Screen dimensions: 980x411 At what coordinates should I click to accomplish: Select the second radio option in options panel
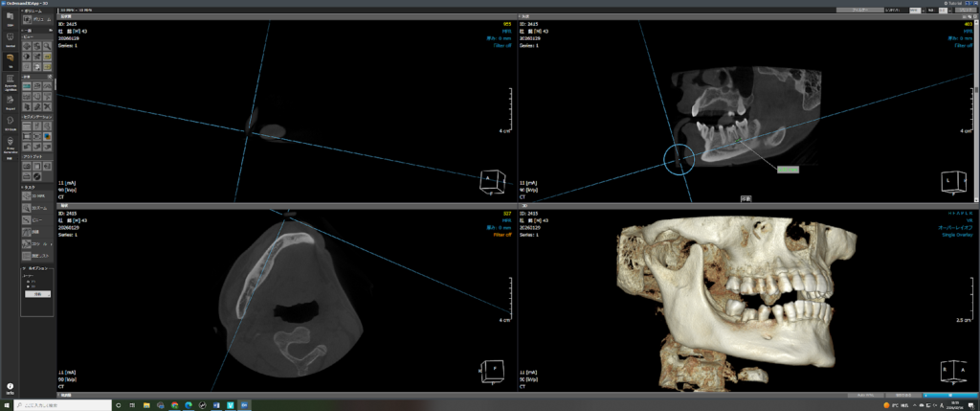(x=27, y=285)
